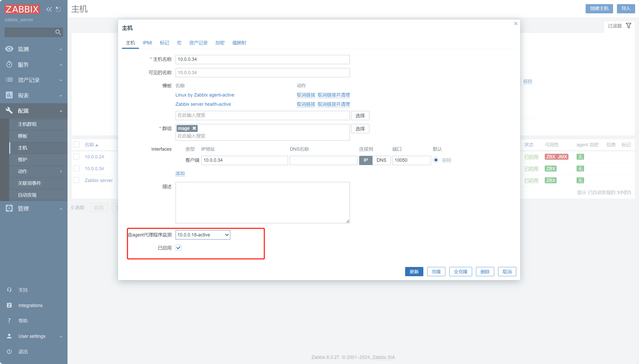Open the 资产记录 tab in dialog

pyautogui.click(x=198, y=43)
